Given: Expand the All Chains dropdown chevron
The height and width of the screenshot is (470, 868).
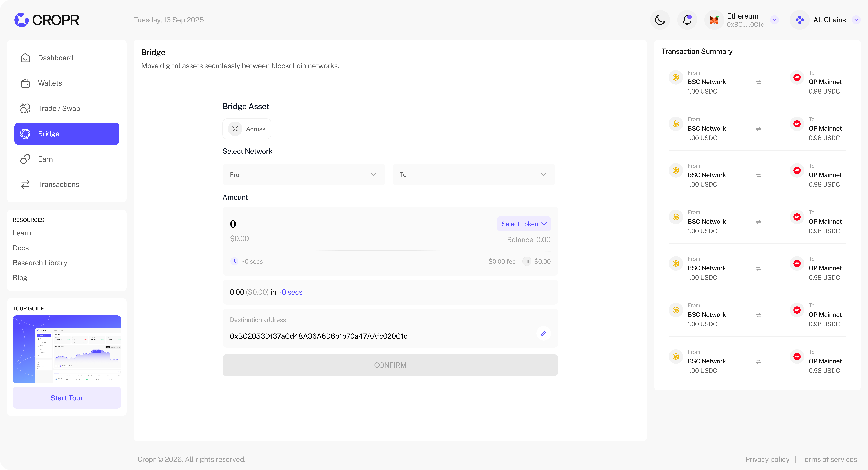Looking at the screenshot, I should click(856, 20).
